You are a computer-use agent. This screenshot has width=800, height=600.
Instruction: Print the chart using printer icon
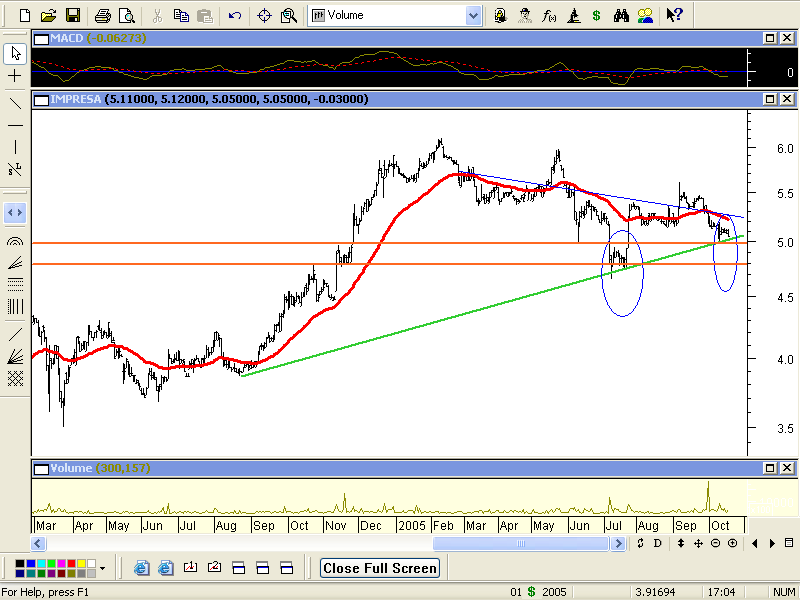coord(103,16)
